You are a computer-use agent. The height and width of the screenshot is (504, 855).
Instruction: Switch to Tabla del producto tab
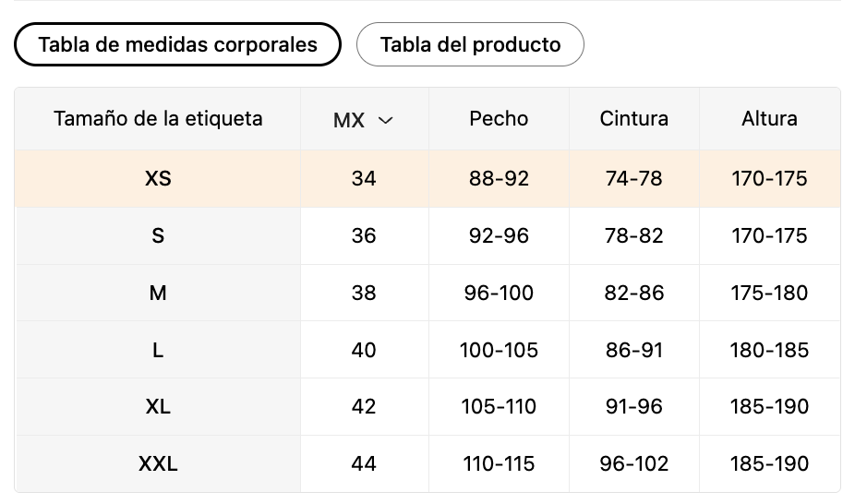pos(470,44)
